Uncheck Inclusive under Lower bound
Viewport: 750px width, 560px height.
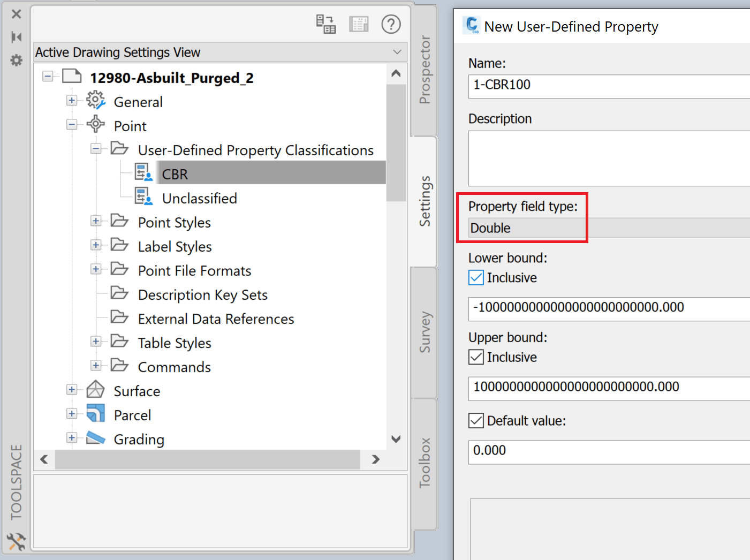click(476, 277)
